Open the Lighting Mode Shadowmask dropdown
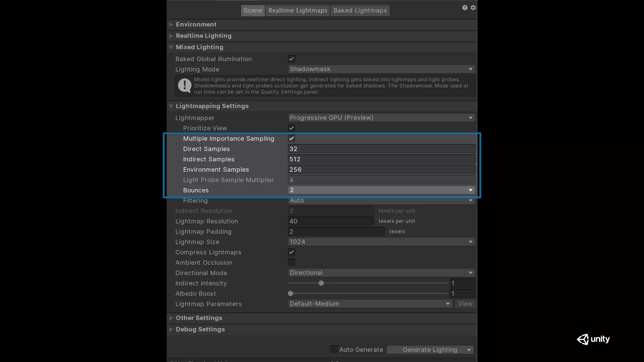Image resolution: width=644 pixels, height=362 pixels. point(381,69)
